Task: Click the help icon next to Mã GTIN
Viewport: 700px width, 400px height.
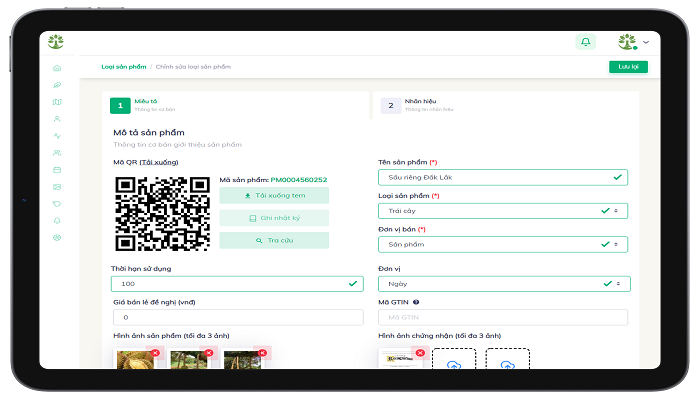Action: point(416,302)
